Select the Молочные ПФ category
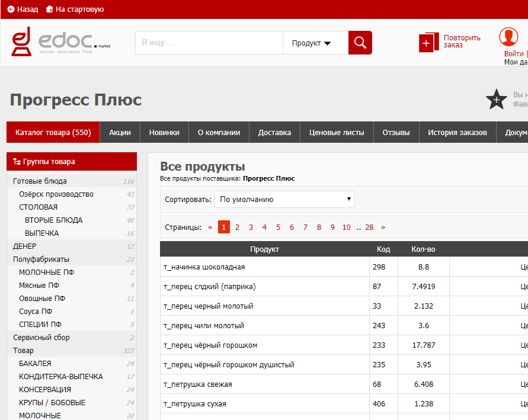This screenshot has height=420, width=528. (x=46, y=272)
